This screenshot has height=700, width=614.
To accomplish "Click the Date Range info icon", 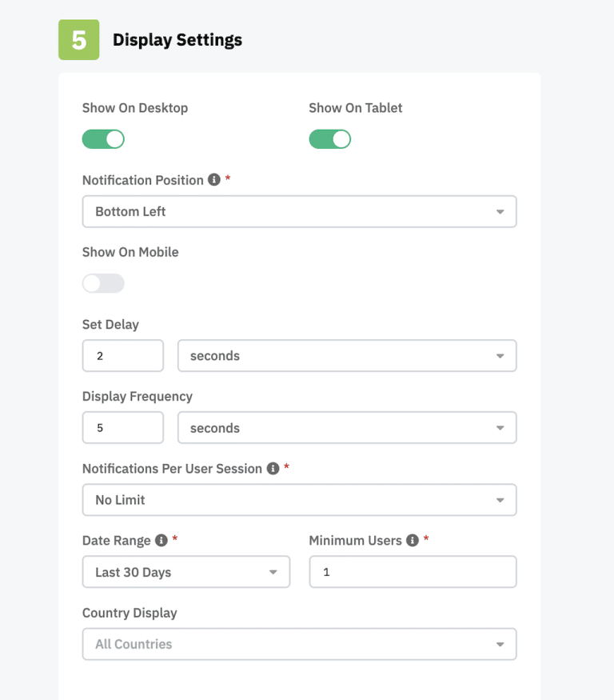I will pos(161,540).
